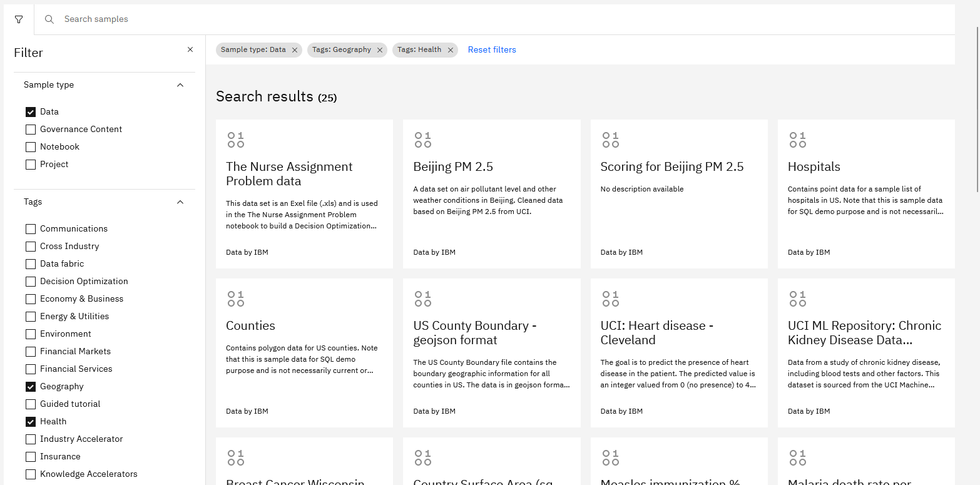The image size is (980, 485).
Task: Click data icon on Breast Cancer Wisconsin card
Action: (236, 457)
